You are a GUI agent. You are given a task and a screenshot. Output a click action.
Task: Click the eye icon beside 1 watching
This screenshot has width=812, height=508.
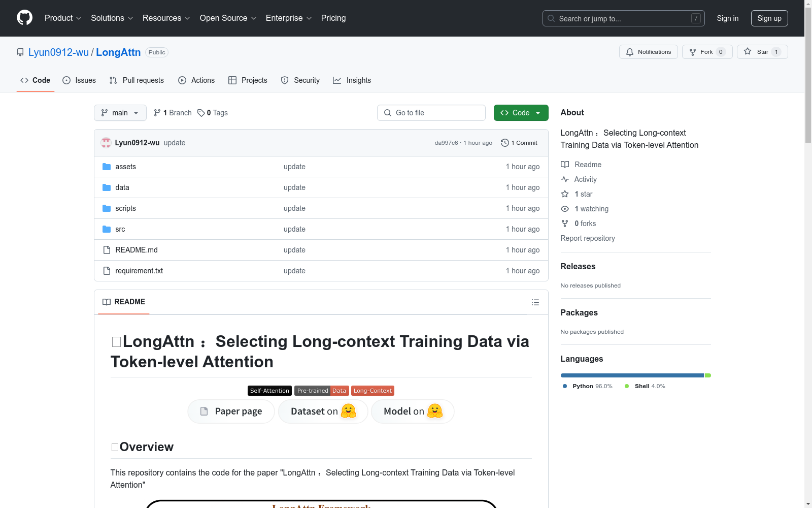coord(565,209)
